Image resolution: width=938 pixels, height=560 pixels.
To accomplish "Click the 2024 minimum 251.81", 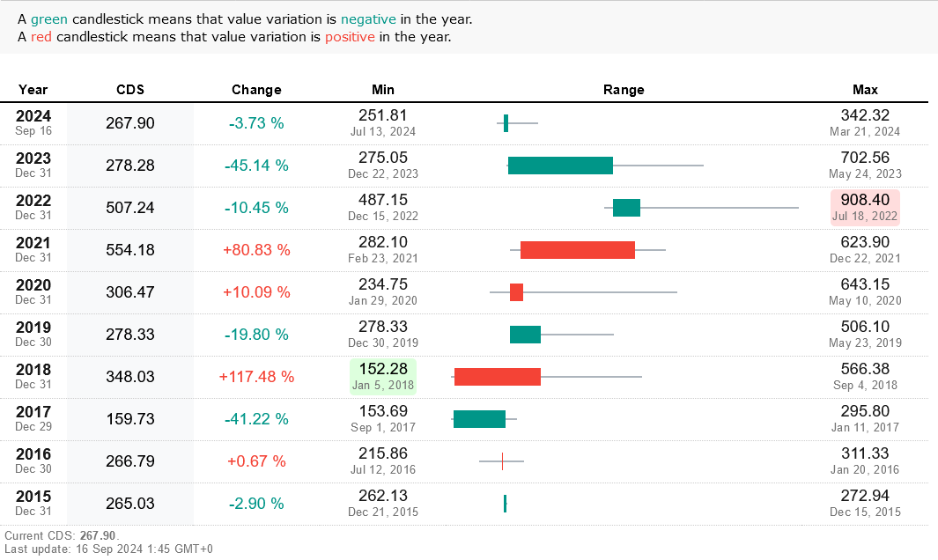I will click(x=383, y=115).
